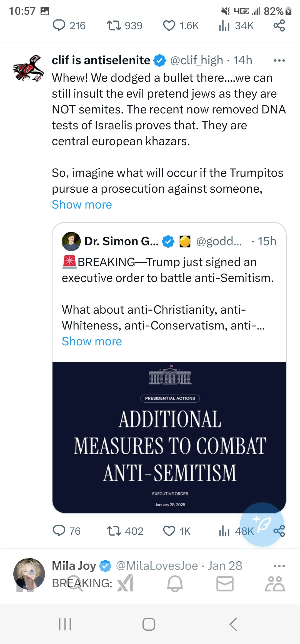Open Grok from the bottom navigation
The width and height of the screenshot is (300, 644).
click(125, 583)
